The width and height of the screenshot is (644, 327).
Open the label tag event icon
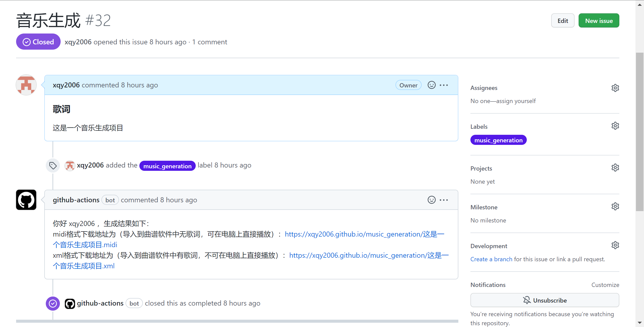[x=52, y=165]
